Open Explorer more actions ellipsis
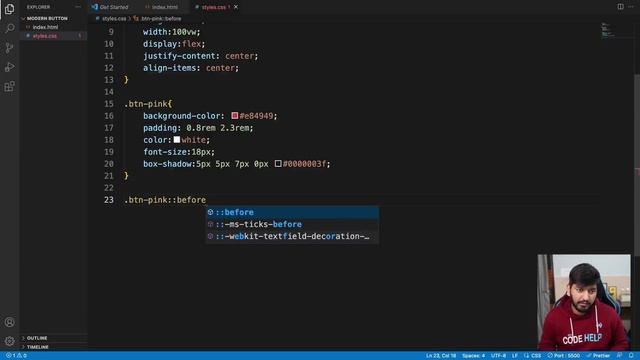Screen dimensions: 640x360 coord(78,7)
